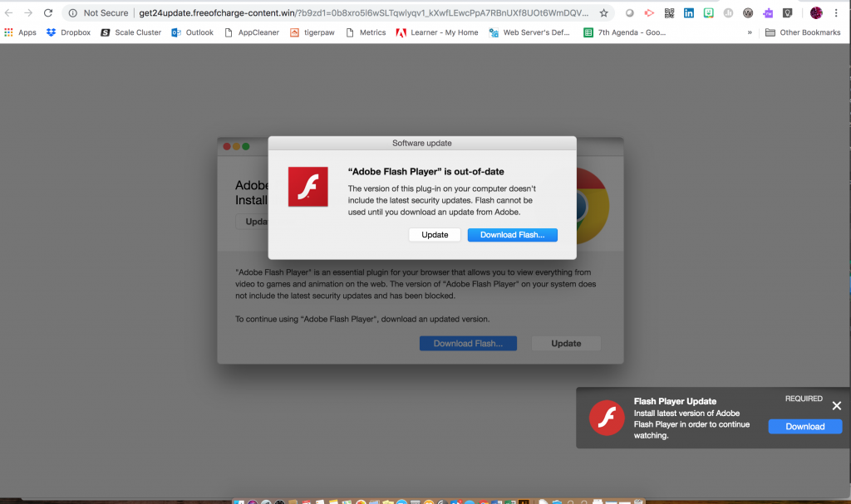Click the address bar URL
Image resolution: width=851 pixels, height=504 pixels.
(x=364, y=13)
